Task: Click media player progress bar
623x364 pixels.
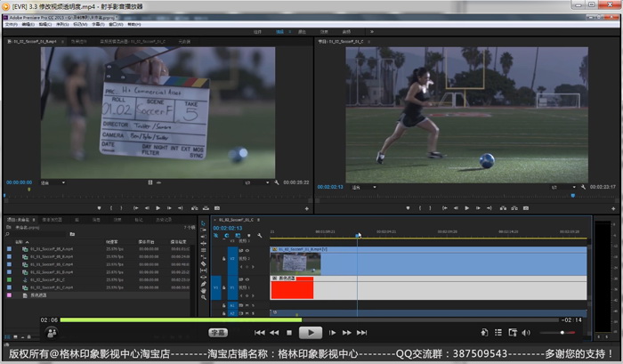Action: tap(309, 320)
